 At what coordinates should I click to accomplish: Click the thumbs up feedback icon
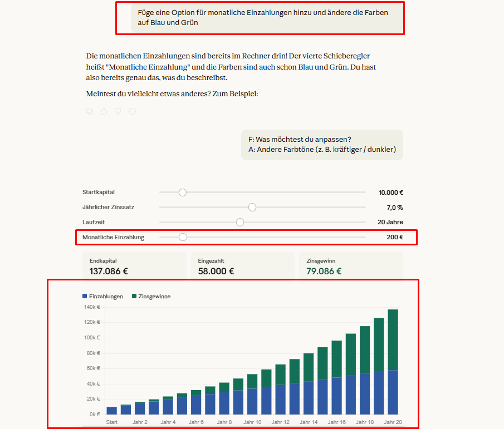[x=104, y=111]
